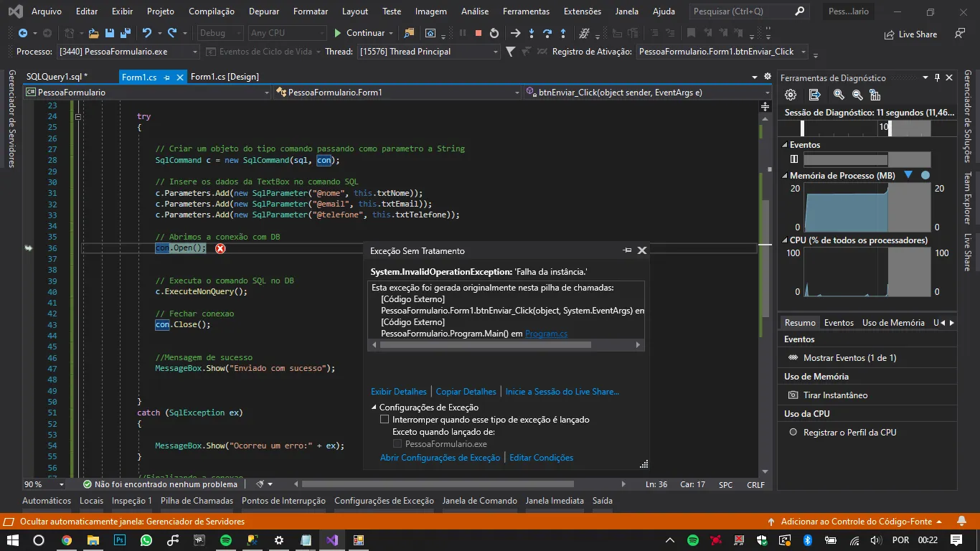The image size is (980, 551).
Task: Pin the exception popup window
Action: (x=627, y=250)
